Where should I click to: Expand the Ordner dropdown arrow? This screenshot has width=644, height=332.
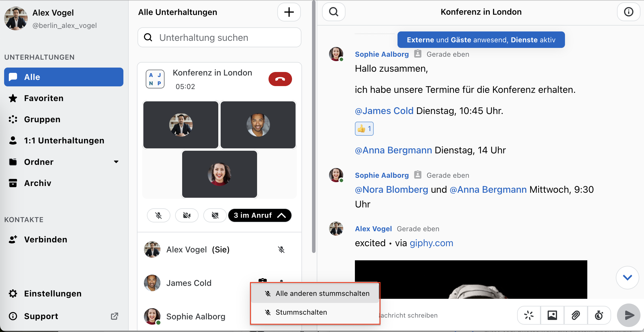pyautogui.click(x=116, y=162)
